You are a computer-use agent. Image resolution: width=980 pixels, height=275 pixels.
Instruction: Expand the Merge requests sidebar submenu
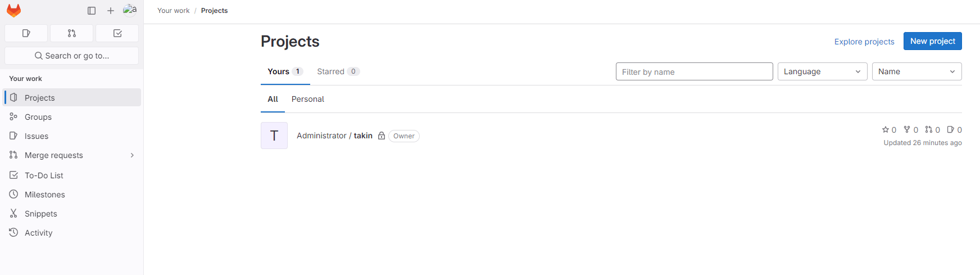coord(132,155)
